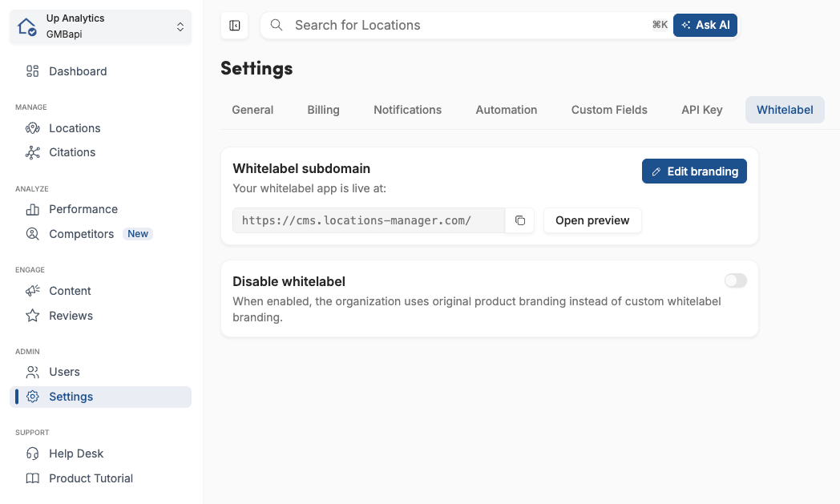Select the API Key tab
Image resolution: width=840 pixels, height=504 pixels.
(702, 110)
